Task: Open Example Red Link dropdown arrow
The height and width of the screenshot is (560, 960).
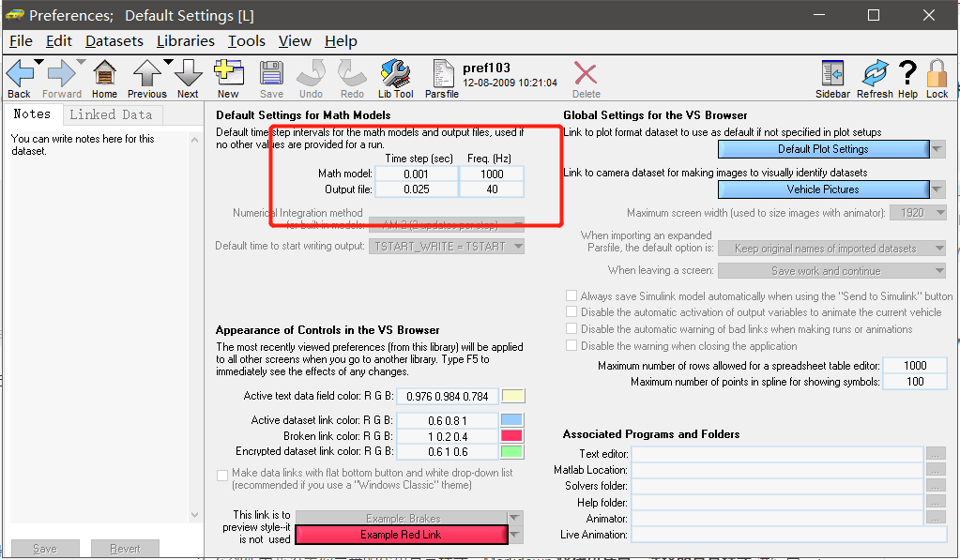Action: (x=515, y=535)
